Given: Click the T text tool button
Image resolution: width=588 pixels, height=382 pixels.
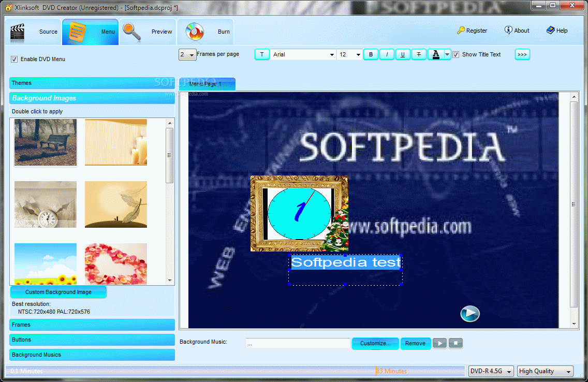Looking at the screenshot, I should tap(262, 54).
